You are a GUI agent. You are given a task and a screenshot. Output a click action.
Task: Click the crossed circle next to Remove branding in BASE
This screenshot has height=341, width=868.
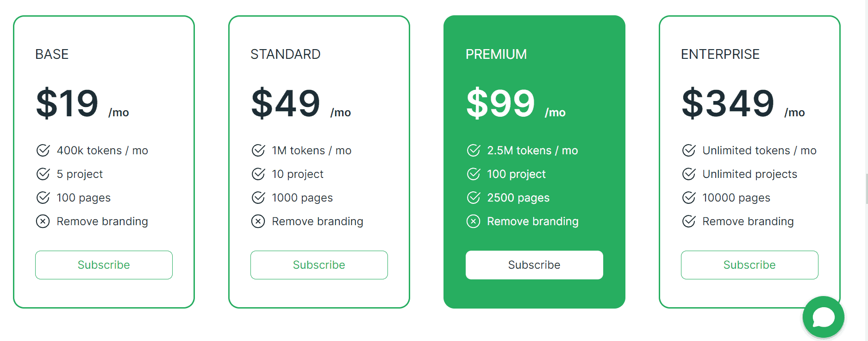43,221
